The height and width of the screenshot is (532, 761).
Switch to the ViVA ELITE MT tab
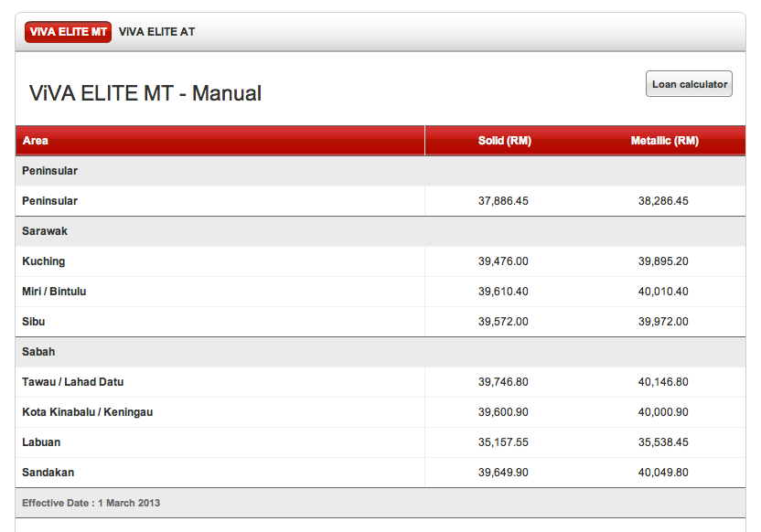click(68, 32)
